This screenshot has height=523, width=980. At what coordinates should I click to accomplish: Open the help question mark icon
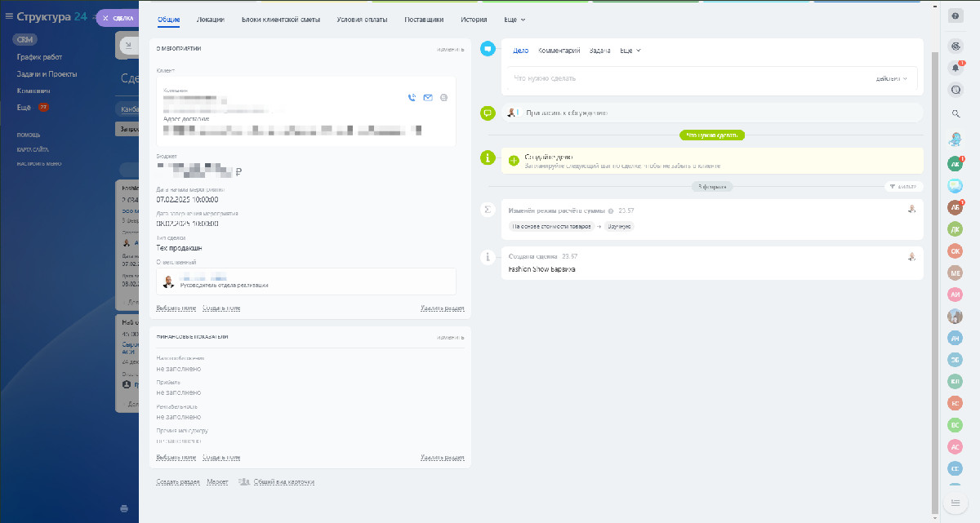(955, 16)
